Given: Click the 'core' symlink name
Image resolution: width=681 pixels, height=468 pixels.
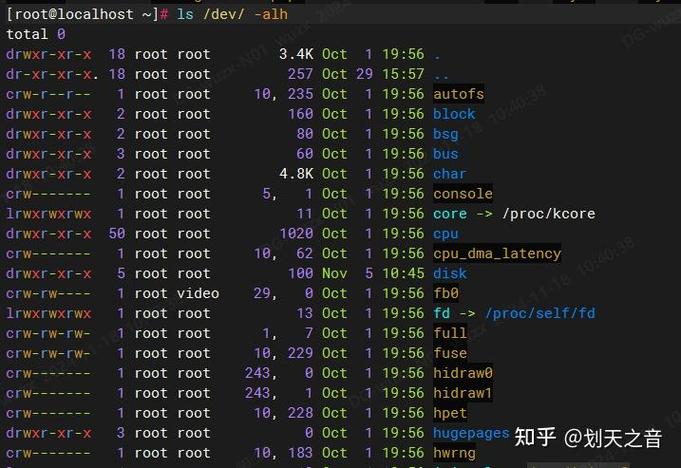Looking at the screenshot, I should (x=450, y=214).
